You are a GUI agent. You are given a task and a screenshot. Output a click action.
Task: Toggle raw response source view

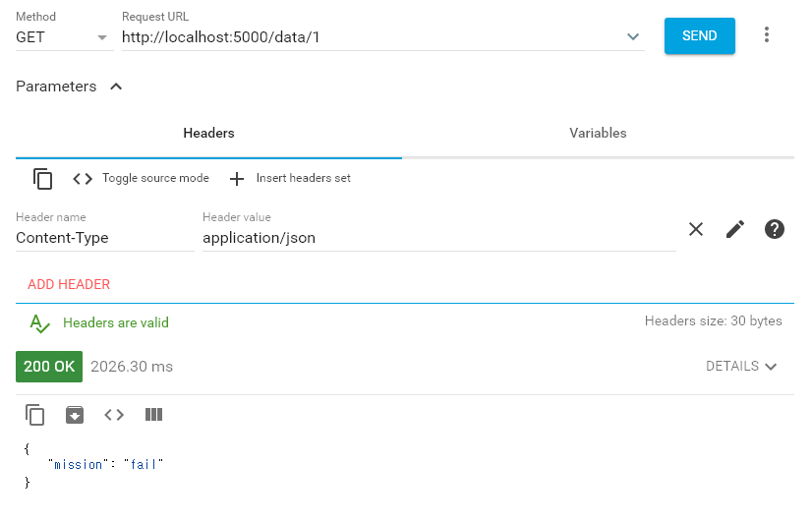(x=114, y=415)
